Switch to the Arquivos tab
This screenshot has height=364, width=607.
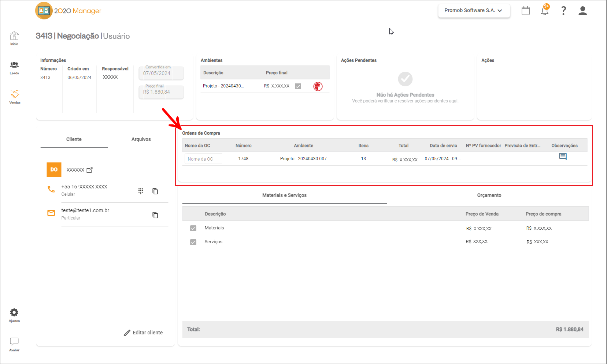[x=141, y=139]
